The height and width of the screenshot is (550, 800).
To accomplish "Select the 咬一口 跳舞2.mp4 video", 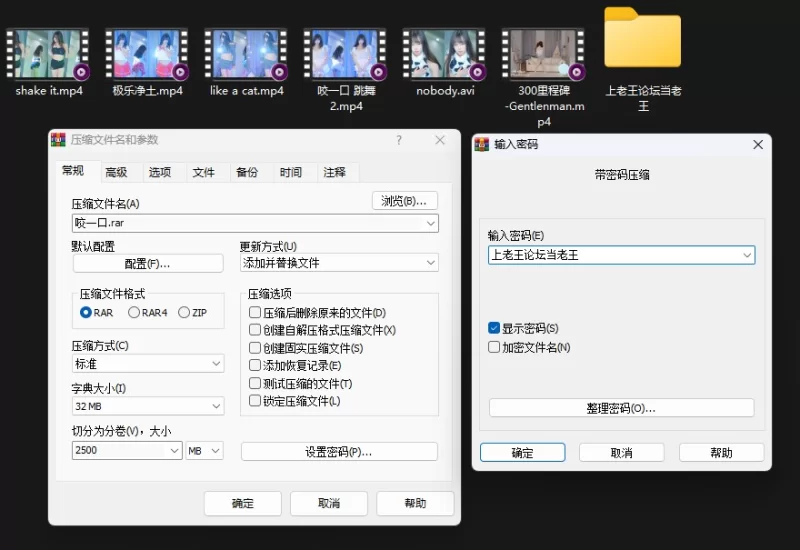I will coord(345,53).
